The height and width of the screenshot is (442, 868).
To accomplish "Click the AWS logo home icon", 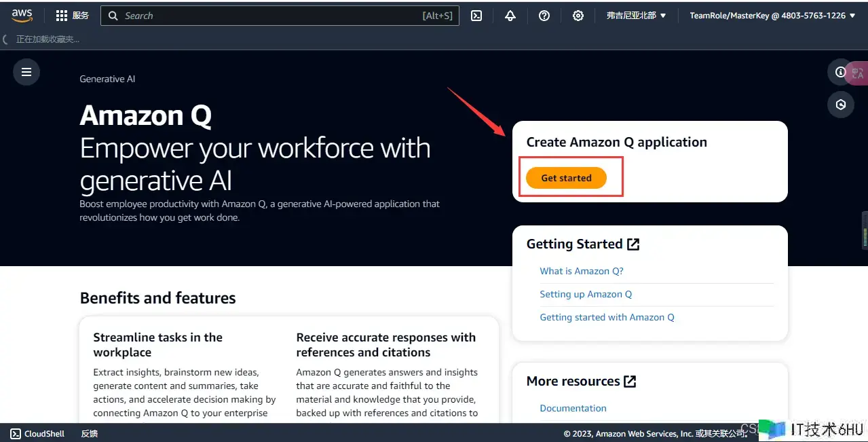I will (22, 16).
